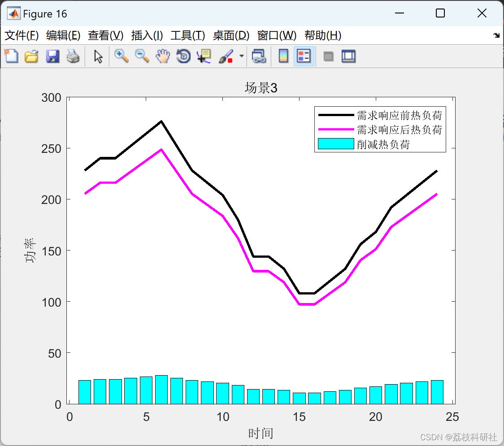Toggle the Insert Colorbar button
Screen dimensions: 504x446
[x=283, y=56]
